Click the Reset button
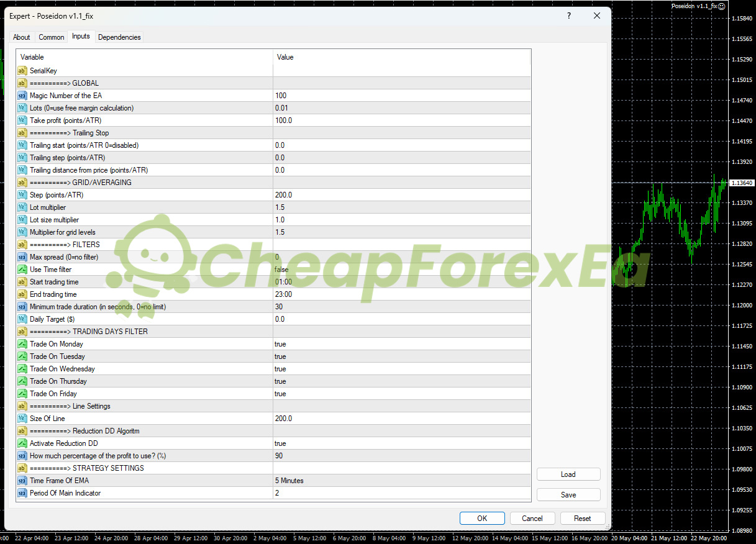 [583, 519]
